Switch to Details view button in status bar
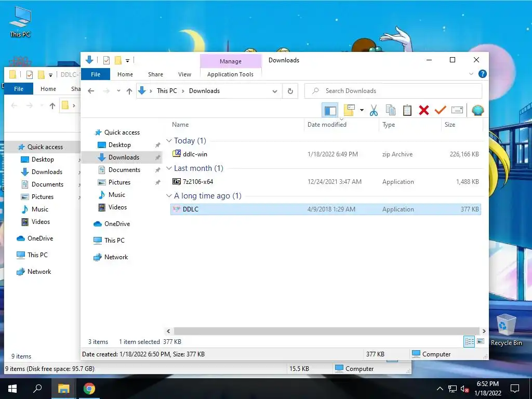 [469, 342]
